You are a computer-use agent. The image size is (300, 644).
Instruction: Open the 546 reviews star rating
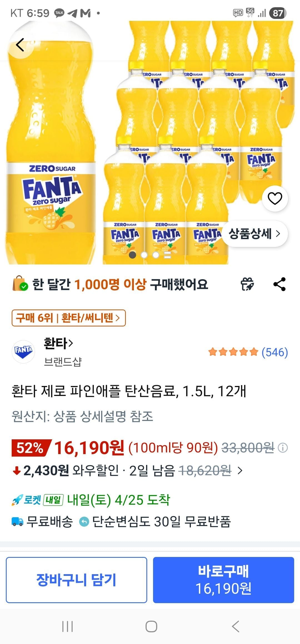pyautogui.click(x=248, y=352)
